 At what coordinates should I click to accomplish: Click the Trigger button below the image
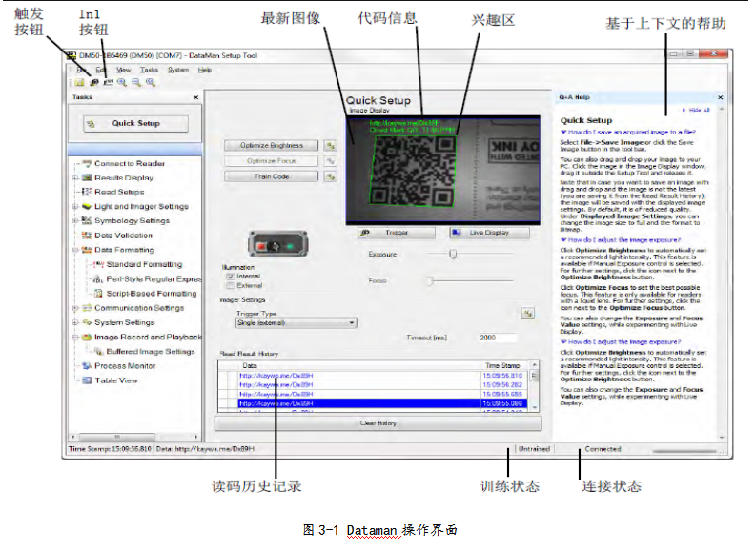click(x=397, y=233)
